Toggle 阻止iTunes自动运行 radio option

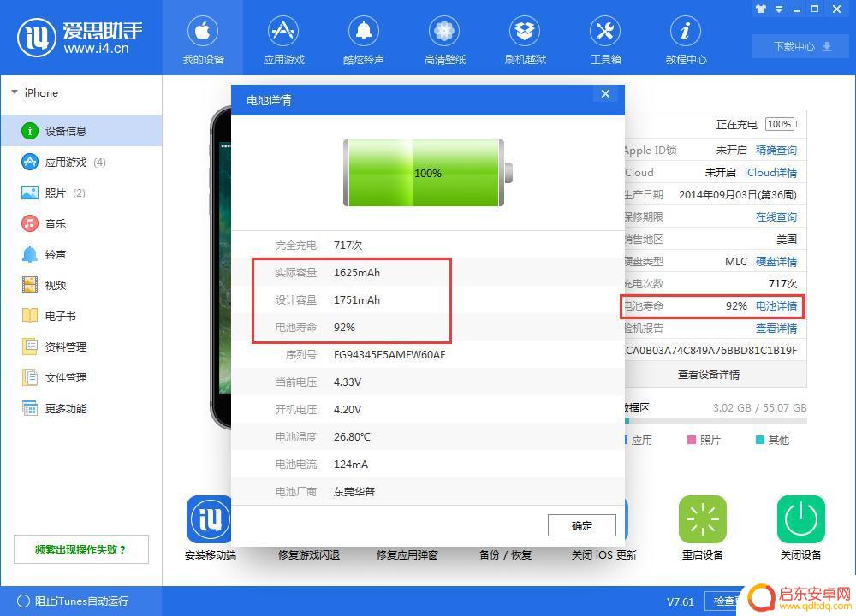click(23, 601)
